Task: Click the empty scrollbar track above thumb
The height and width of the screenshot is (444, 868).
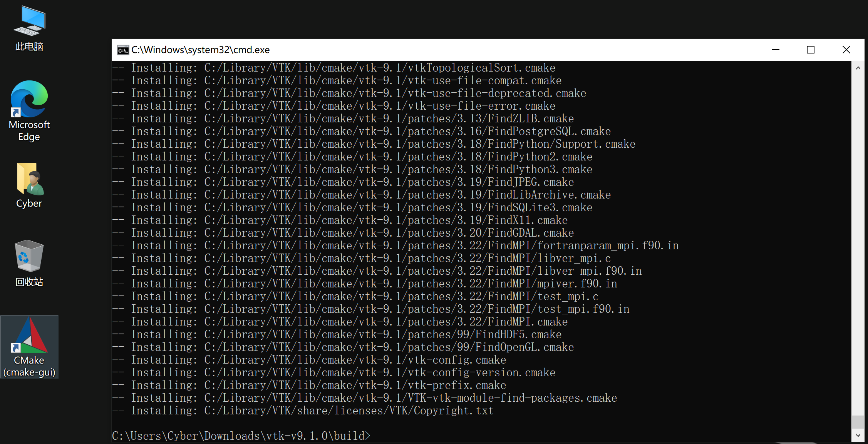Action: pos(858,239)
